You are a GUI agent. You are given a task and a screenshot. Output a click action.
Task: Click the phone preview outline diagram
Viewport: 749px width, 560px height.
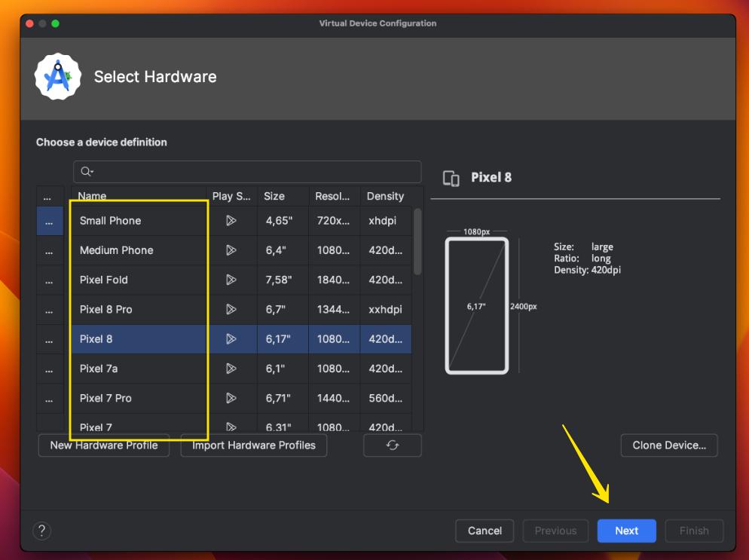click(x=477, y=306)
